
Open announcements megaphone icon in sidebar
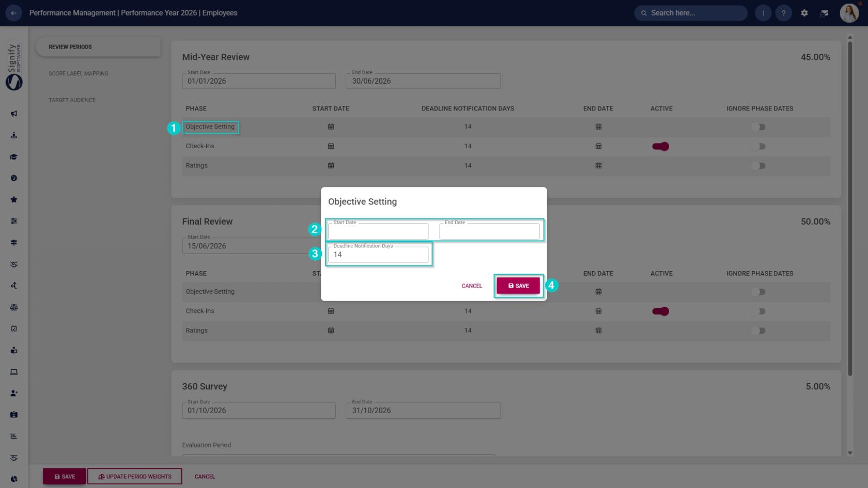[x=14, y=114]
